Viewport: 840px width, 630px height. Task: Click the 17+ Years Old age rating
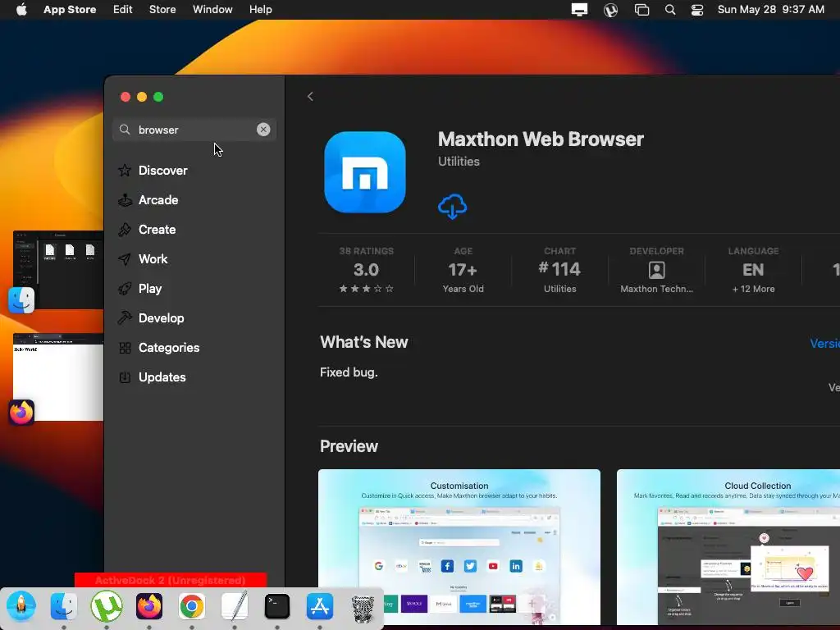[463, 270]
